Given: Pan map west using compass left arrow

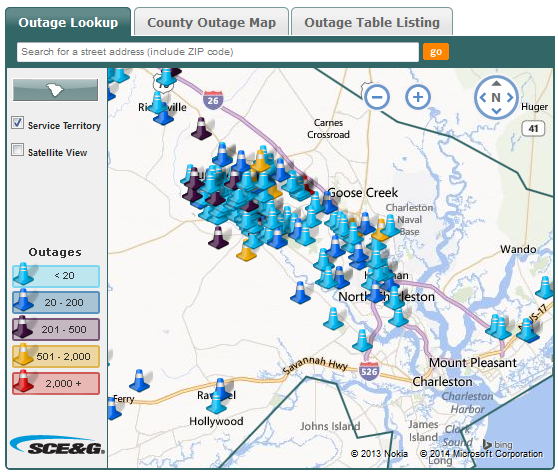Looking at the screenshot, I should pos(483,97).
